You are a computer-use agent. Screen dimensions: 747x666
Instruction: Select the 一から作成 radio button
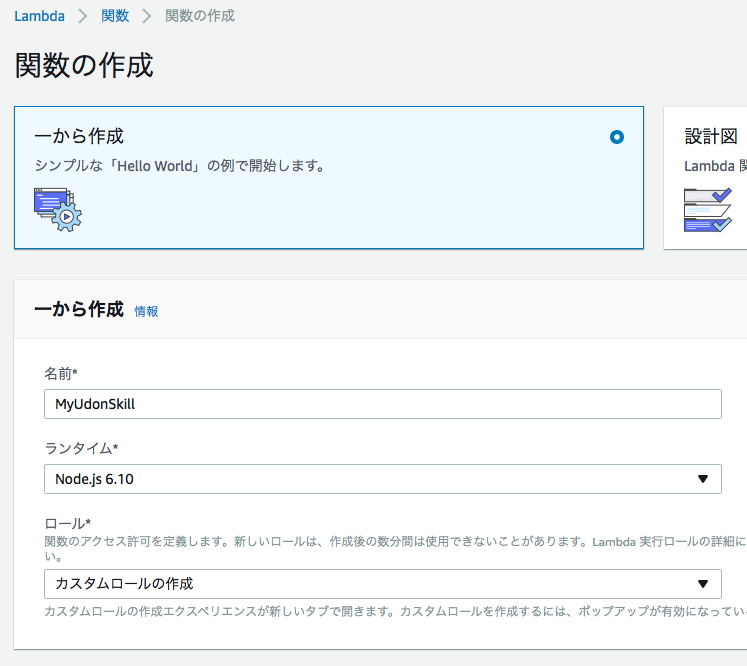(616, 137)
